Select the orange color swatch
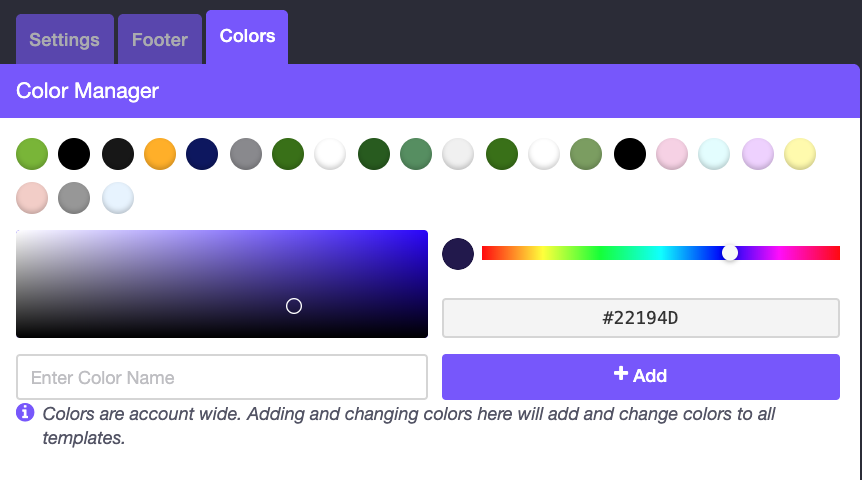Screen dimensions: 862x480 160,154
